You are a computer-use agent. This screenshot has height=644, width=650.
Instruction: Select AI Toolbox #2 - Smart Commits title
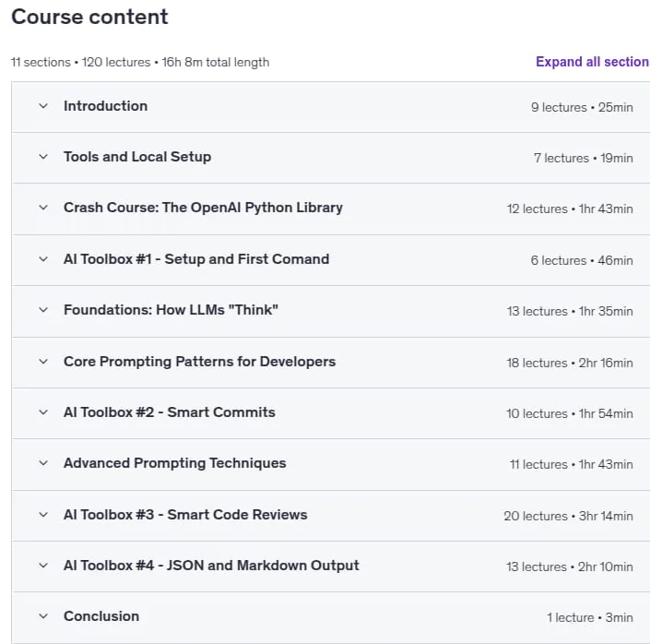[169, 412]
